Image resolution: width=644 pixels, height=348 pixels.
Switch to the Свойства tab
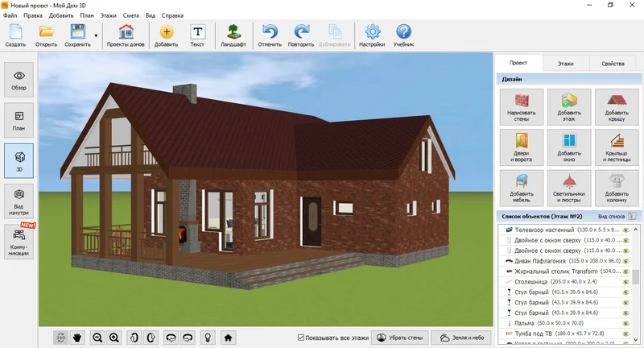pyautogui.click(x=613, y=64)
